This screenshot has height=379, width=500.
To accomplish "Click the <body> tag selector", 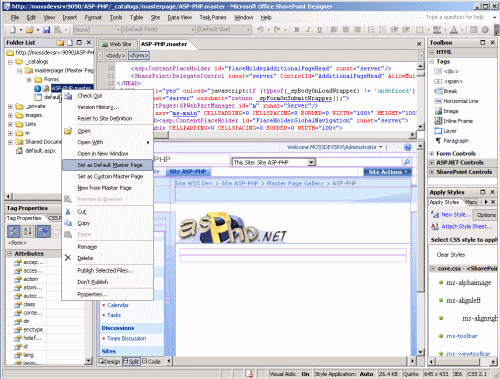I will click(x=116, y=56).
